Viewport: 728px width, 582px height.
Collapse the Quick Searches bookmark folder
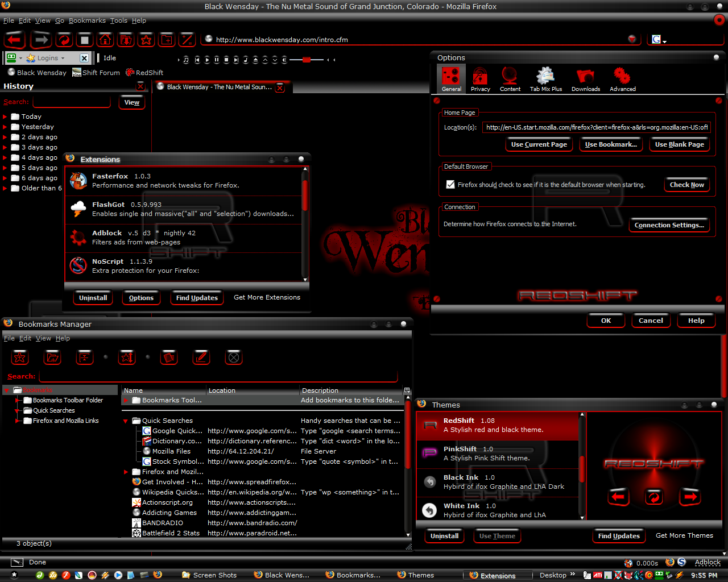tap(126, 421)
